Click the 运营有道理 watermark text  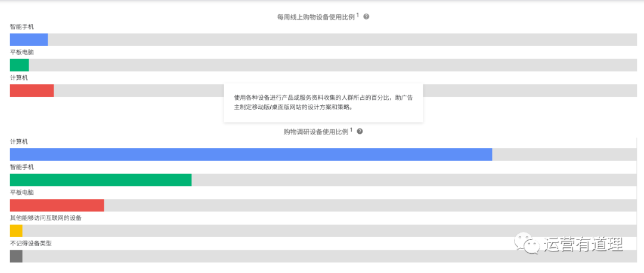click(583, 244)
